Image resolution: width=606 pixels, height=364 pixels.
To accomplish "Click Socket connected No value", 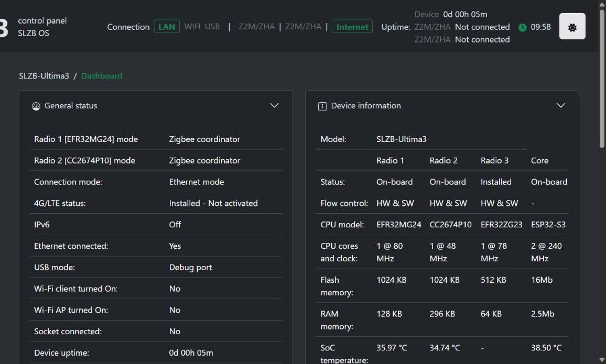I will tap(175, 332).
